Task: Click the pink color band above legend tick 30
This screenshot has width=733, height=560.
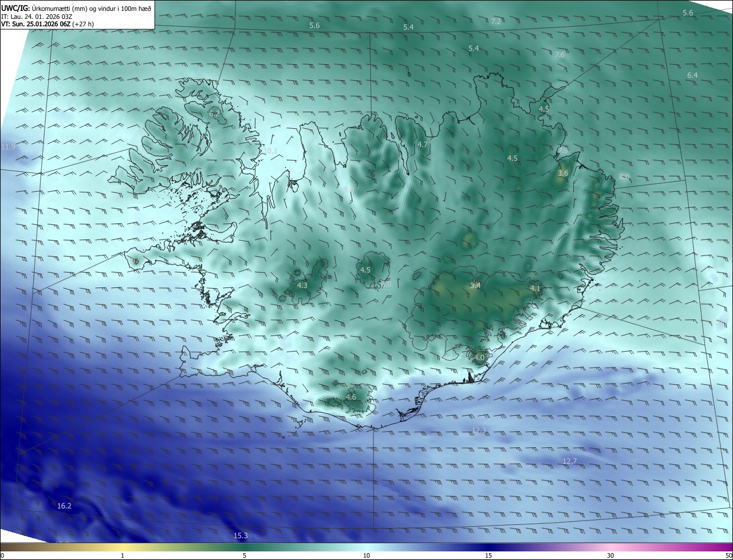Action: [610, 547]
